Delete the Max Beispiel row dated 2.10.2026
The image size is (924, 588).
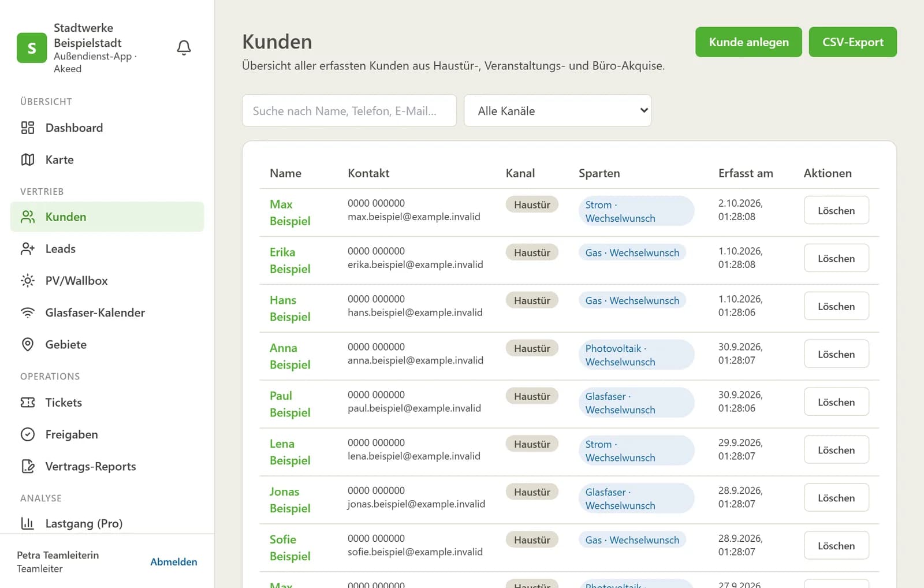coord(836,211)
